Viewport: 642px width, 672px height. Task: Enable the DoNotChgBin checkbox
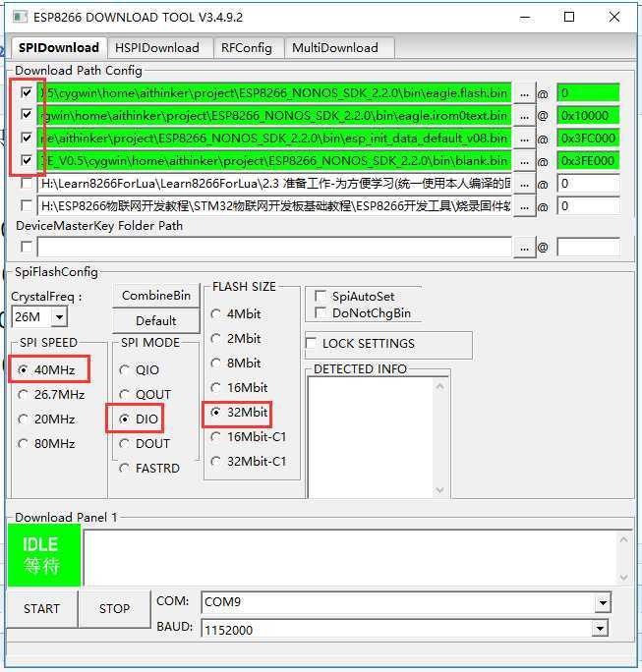coord(320,312)
